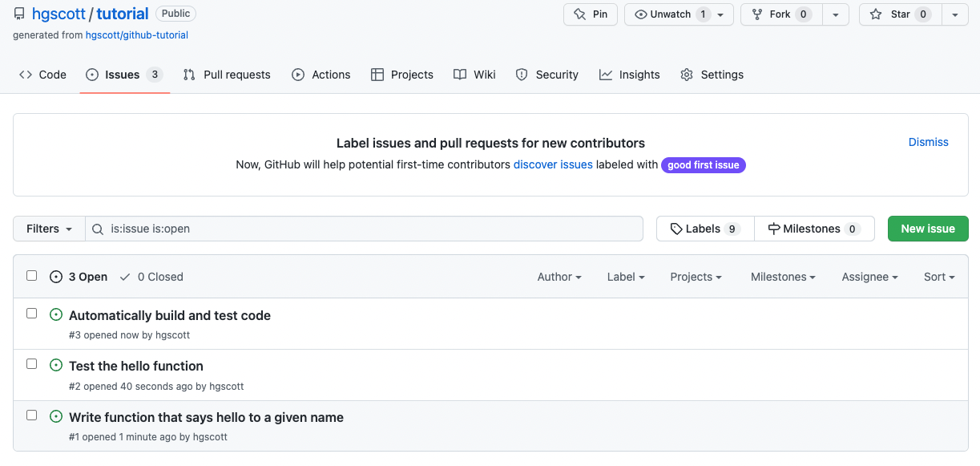Open the tutorial repository name link
The image size is (980, 466).
[123, 14]
